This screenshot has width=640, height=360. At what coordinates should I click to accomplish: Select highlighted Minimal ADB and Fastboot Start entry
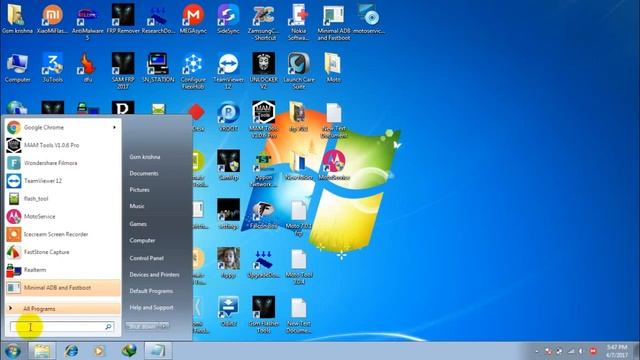[x=63, y=288]
